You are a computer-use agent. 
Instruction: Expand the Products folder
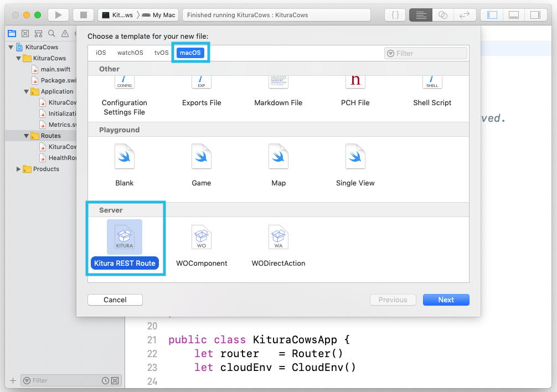[18, 169]
